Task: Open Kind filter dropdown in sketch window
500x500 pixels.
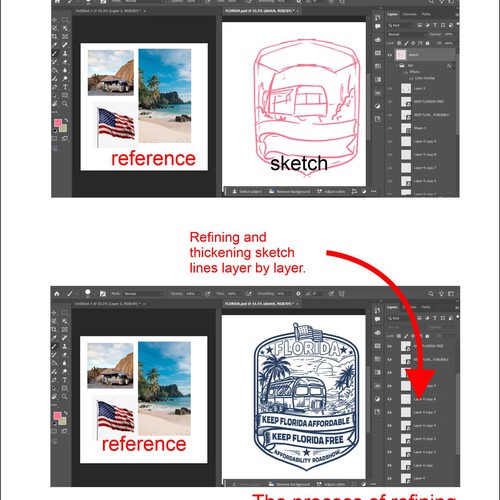Action: pos(401,25)
